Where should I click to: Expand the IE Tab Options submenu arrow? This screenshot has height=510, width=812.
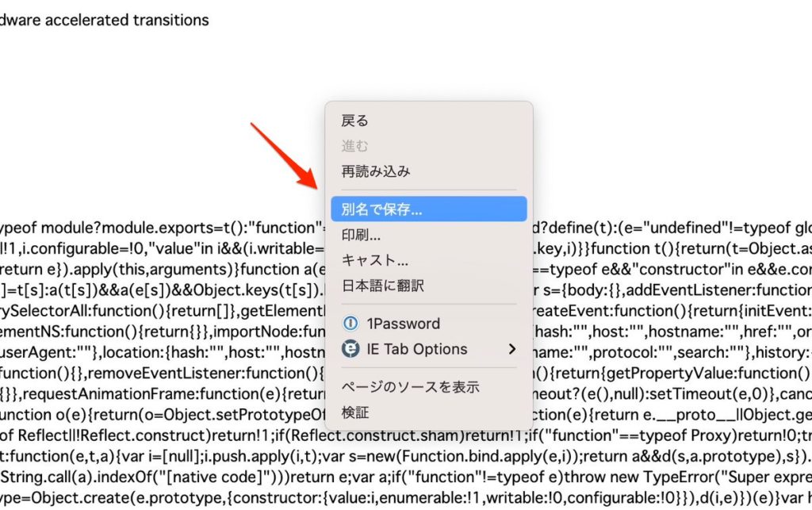pyautogui.click(x=512, y=349)
